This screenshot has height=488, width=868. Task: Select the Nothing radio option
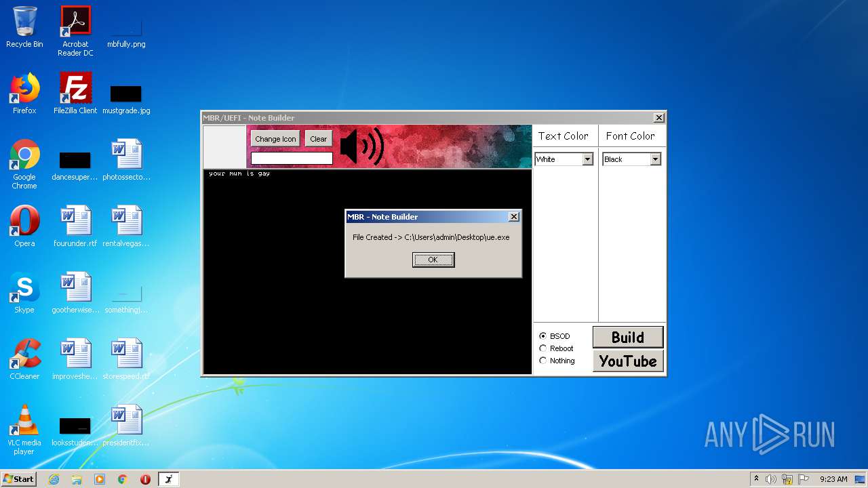pyautogui.click(x=557, y=361)
